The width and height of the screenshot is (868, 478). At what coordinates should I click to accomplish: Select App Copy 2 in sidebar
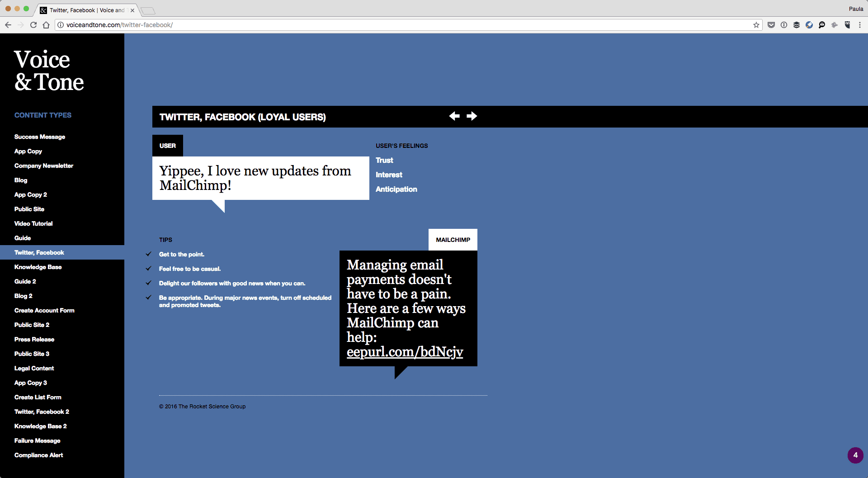click(x=31, y=194)
